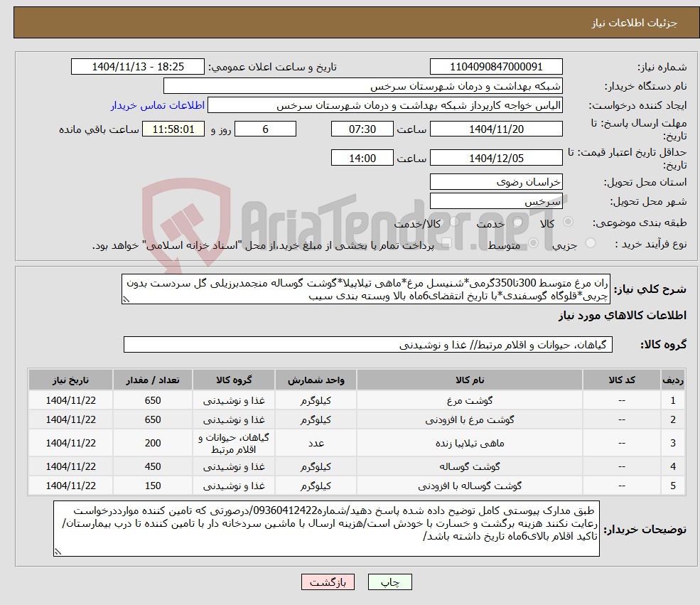Click the quantity 450 cell
700x605 pixels.
(x=153, y=466)
